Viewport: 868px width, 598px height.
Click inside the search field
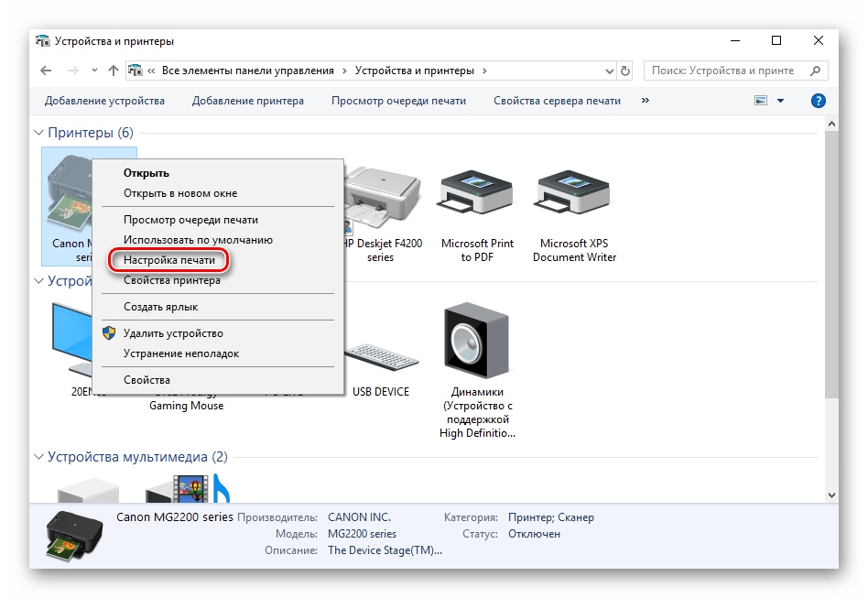(728, 70)
